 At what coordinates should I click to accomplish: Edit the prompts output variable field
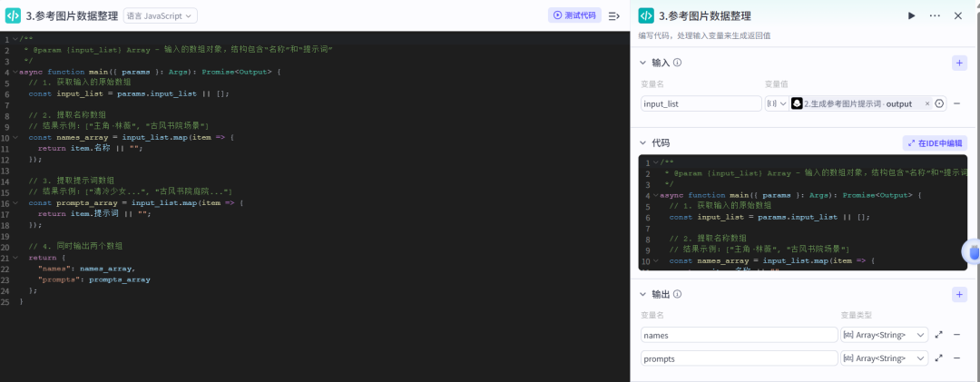(x=739, y=358)
